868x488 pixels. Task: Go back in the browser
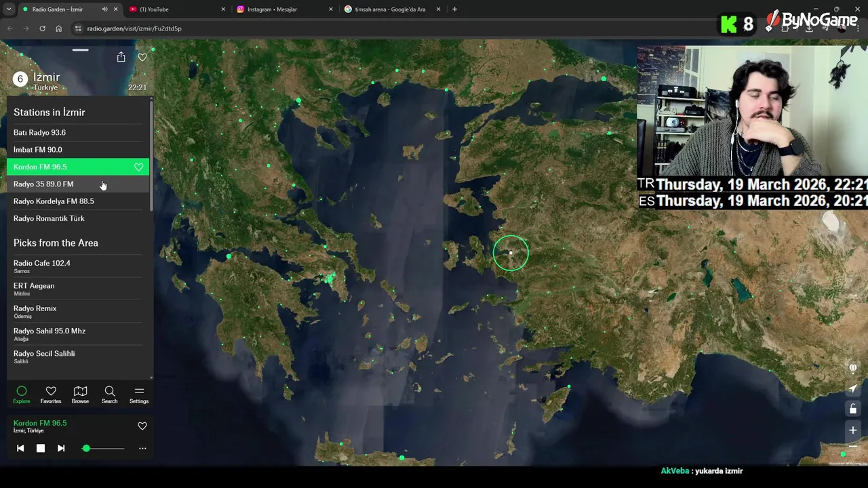[x=9, y=28]
